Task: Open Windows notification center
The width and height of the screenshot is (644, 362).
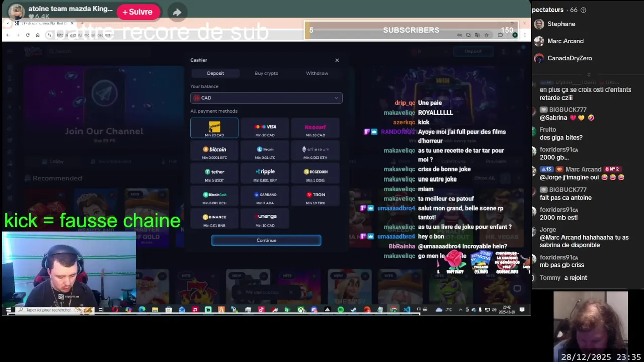Action: tap(522, 310)
